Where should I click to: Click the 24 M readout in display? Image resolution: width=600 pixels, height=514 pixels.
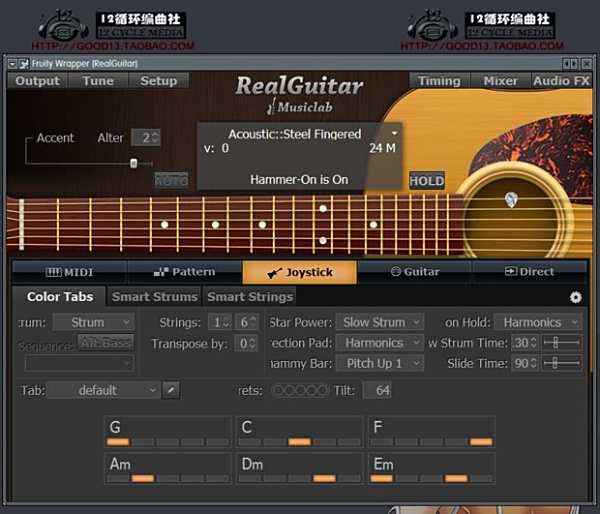tap(382, 148)
